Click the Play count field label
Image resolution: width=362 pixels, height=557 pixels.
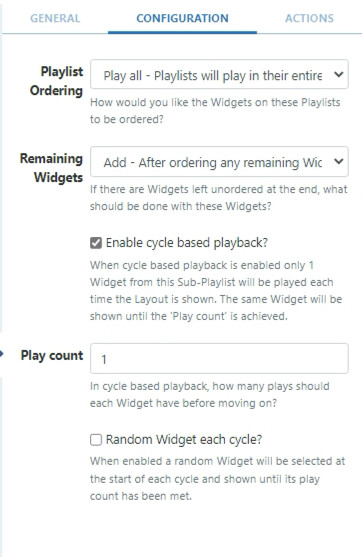tap(52, 355)
